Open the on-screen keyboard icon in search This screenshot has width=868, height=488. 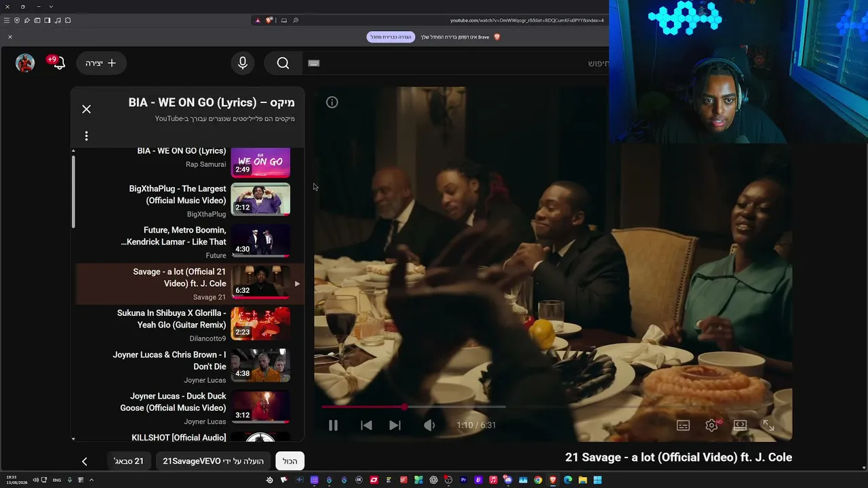(313, 63)
